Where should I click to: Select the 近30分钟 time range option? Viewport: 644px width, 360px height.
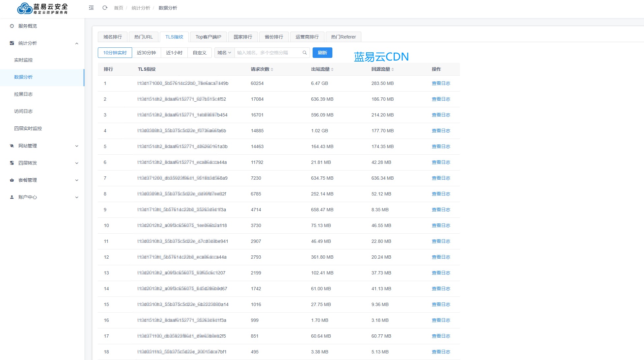point(146,53)
